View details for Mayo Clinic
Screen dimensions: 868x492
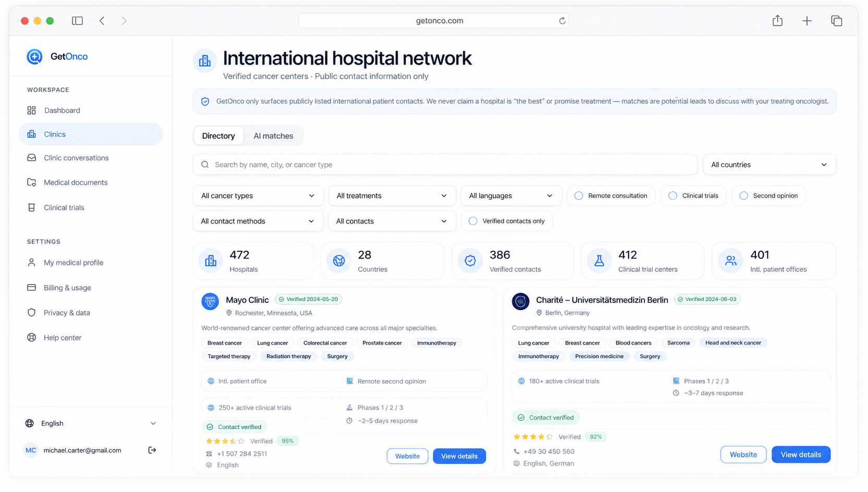coord(459,456)
